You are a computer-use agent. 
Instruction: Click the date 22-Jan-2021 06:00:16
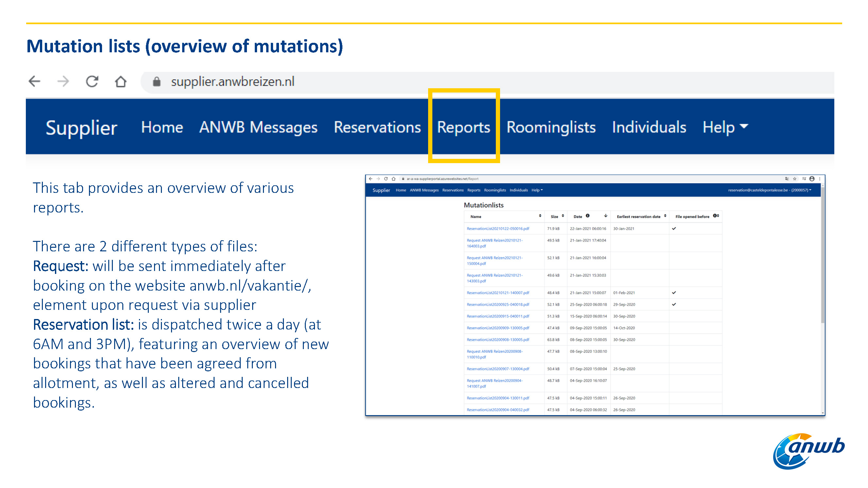(588, 229)
